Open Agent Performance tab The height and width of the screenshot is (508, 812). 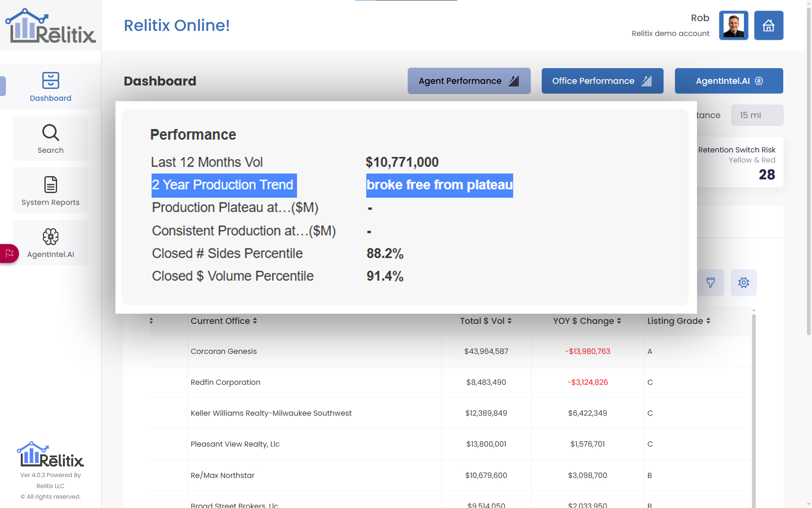click(469, 81)
